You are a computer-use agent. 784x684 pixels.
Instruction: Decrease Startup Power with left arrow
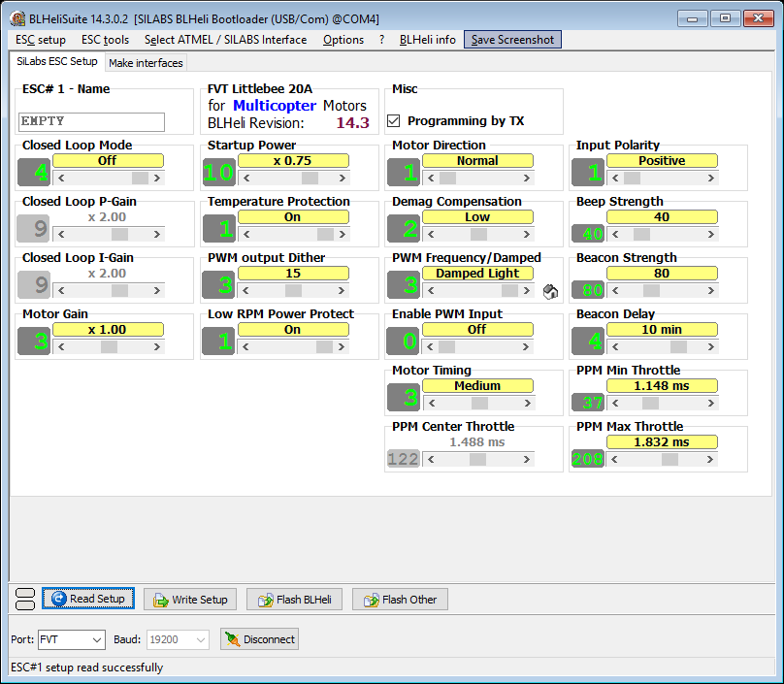[246, 178]
